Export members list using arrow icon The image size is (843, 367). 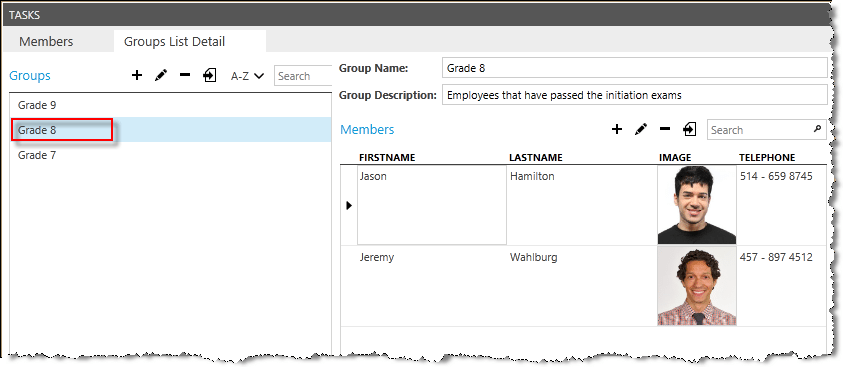[689, 129]
